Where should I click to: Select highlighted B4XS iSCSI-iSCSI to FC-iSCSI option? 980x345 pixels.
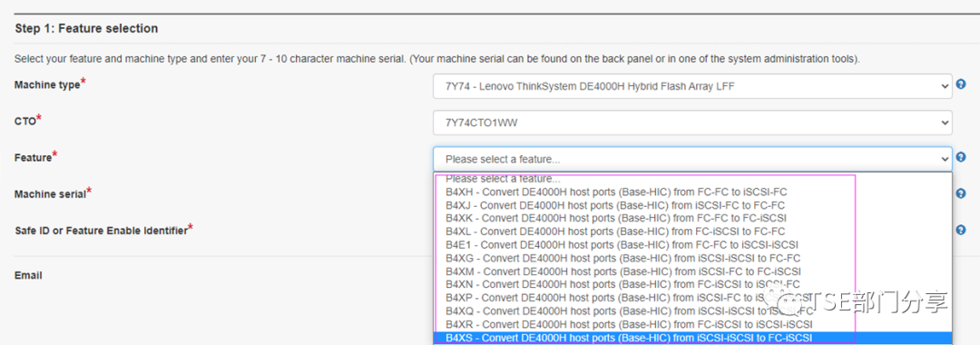click(692, 338)
